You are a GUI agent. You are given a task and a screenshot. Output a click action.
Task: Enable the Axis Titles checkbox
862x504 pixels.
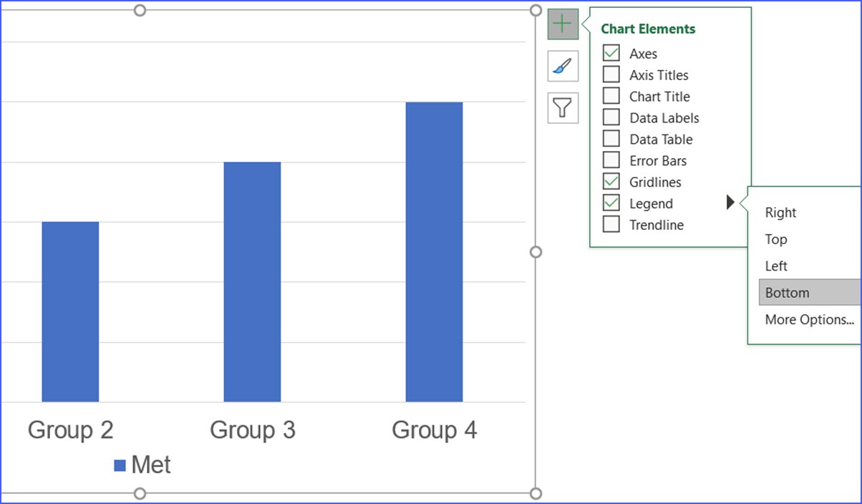[611, 74]
